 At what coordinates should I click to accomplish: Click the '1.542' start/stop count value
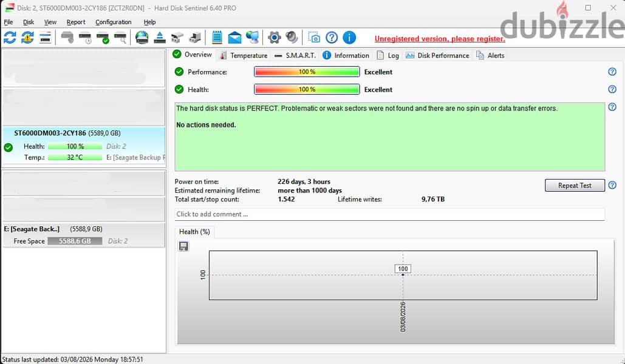click(x=286, y=199)
